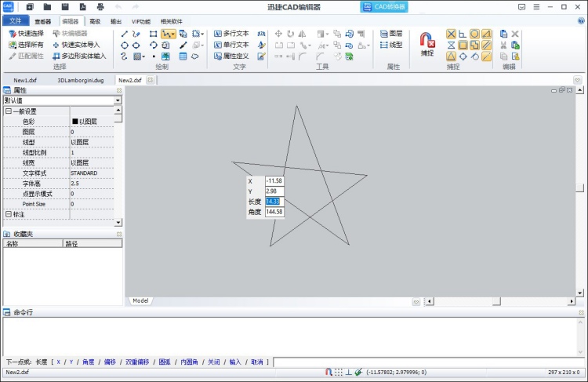Select the line drawing tool
Viewport: 588px width, 382px height.
coord(125,34)
